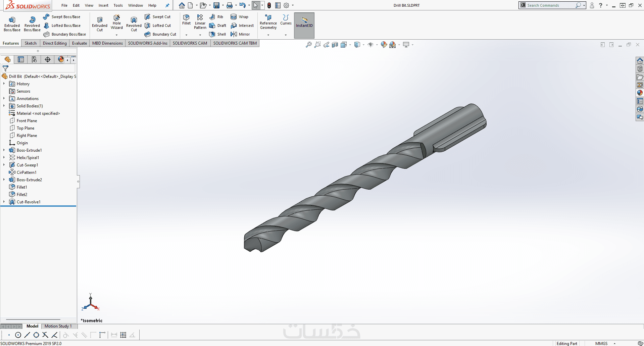Select the Right Plane item
The image size is (644, 346).
click(x=27, y=136)
